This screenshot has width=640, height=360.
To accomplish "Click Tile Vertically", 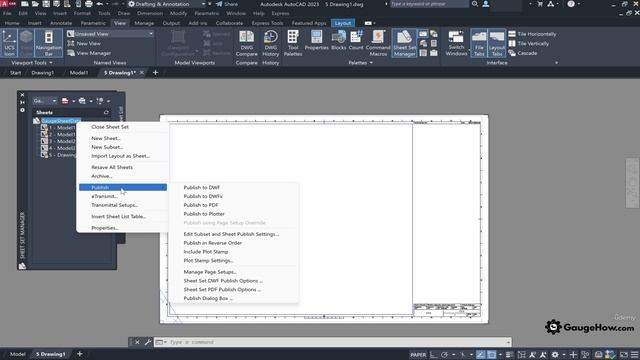I will click(x=529, y=43).
